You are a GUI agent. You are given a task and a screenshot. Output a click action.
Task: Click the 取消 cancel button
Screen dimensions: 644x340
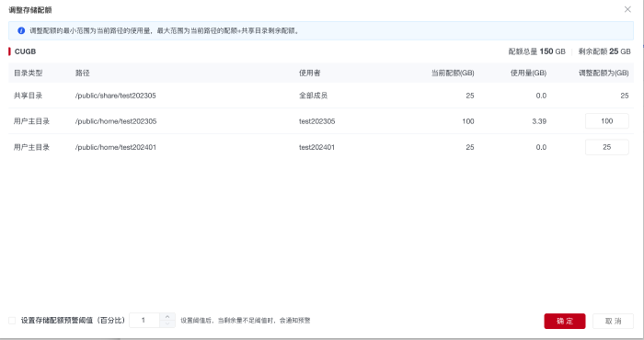click(x=613, y=321)
